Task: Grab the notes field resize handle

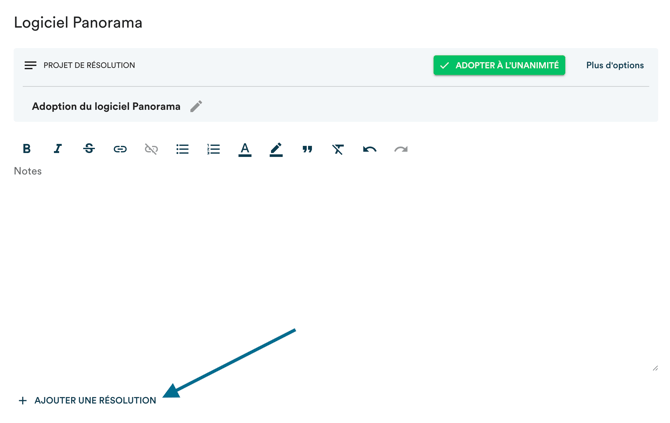Action: (655, 368)
